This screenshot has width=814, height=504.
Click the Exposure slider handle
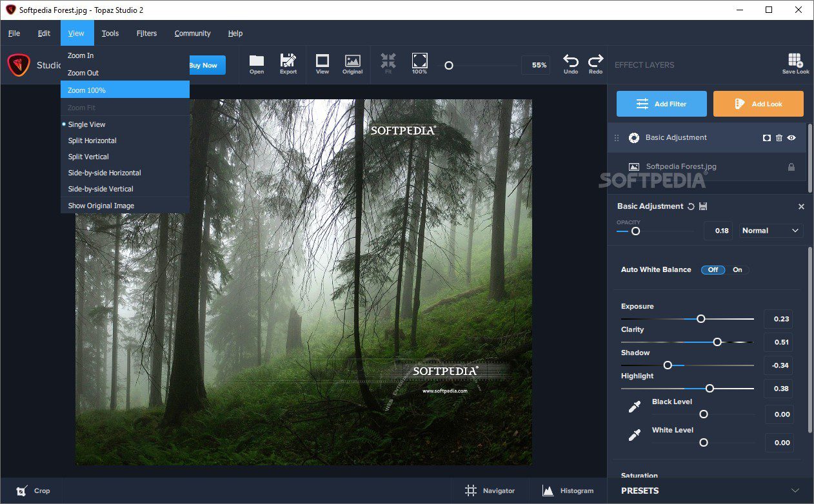pos(701,318)
